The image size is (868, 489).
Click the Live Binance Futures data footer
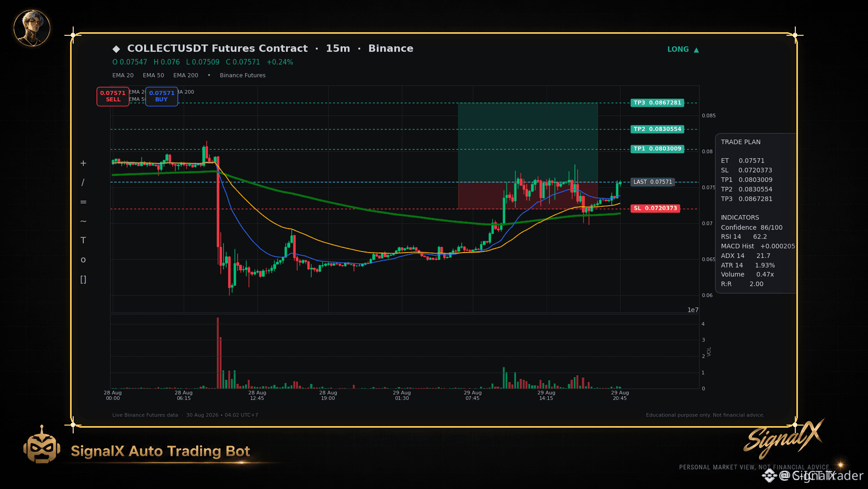[145, 415]
